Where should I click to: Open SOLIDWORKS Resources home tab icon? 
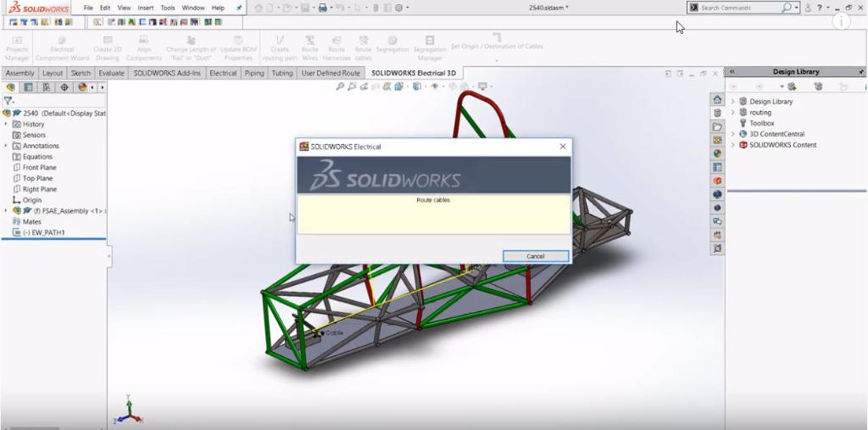click(717, 99)
